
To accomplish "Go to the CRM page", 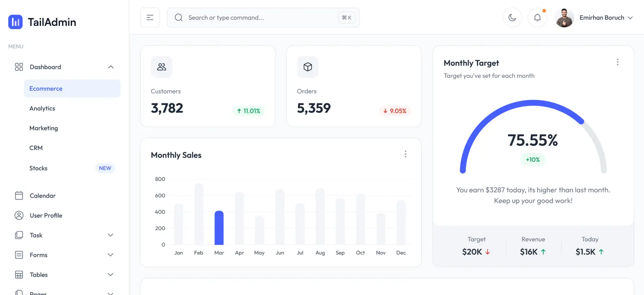I will [x=36, y=148].
